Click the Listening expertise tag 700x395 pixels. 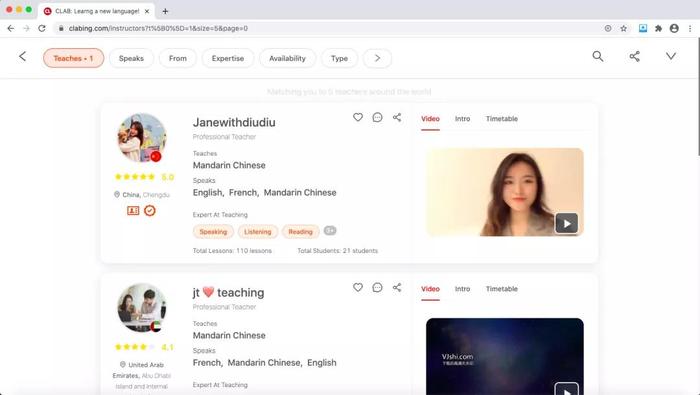point(258,232)
